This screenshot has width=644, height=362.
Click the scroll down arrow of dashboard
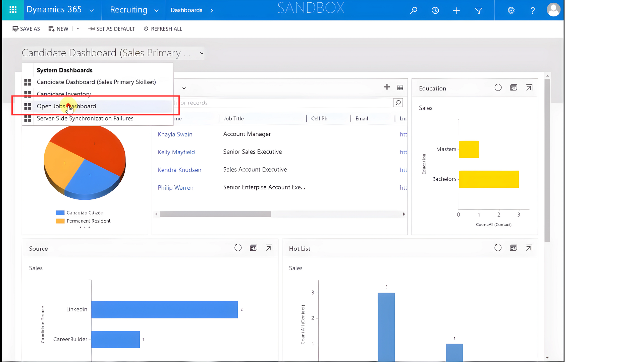pos(547,358)
